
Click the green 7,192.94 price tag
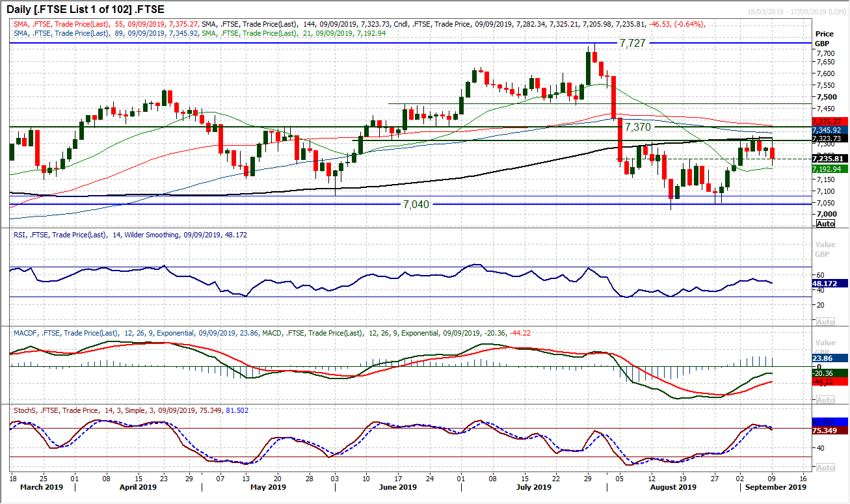click(x=829, y=168)
